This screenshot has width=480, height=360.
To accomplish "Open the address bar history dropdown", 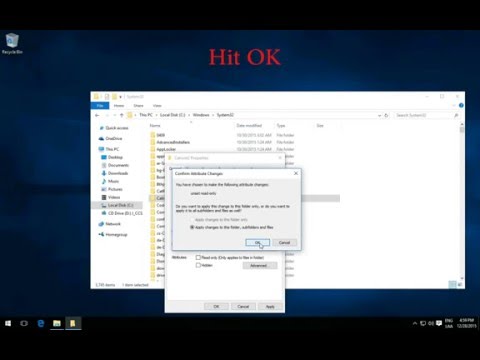I will click(379, 115).
